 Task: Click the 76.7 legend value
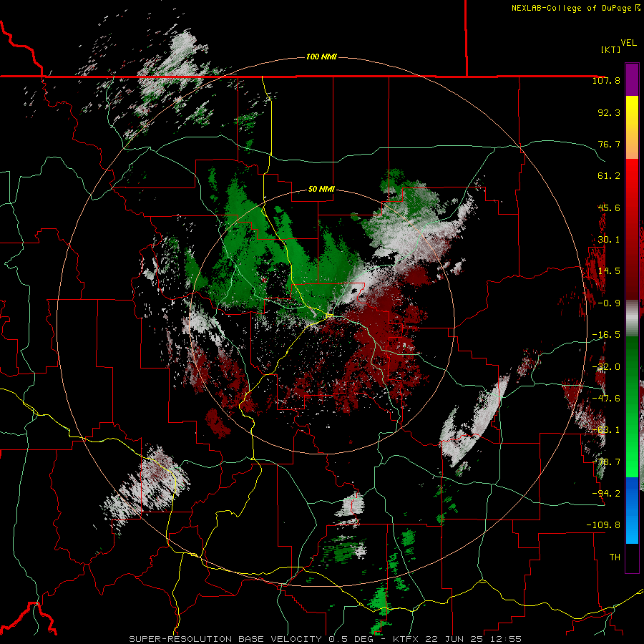(609, 144)
